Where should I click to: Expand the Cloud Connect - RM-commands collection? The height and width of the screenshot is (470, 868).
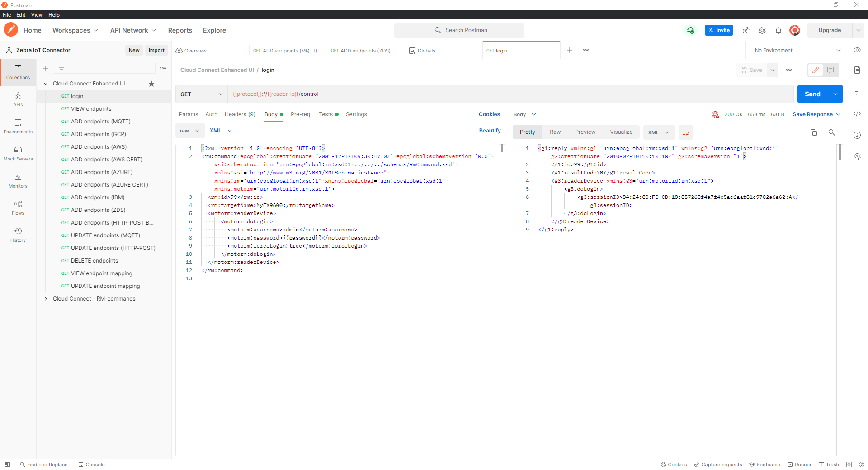[x=46, y=299]
